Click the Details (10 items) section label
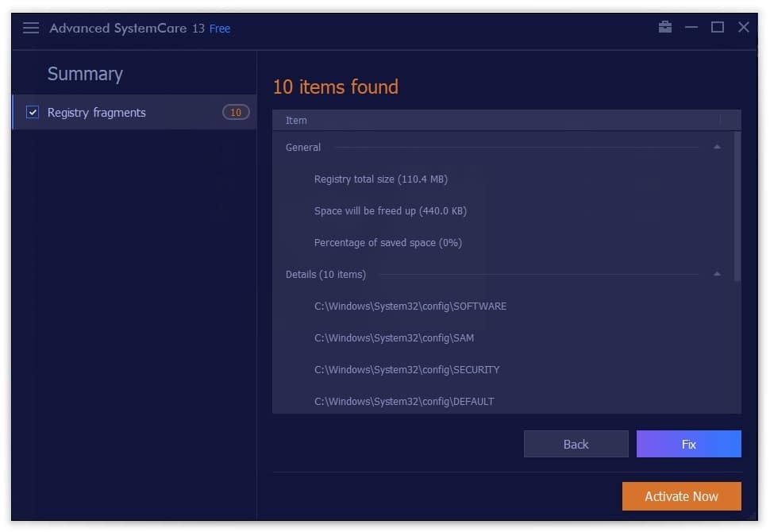 coord(325,275)
